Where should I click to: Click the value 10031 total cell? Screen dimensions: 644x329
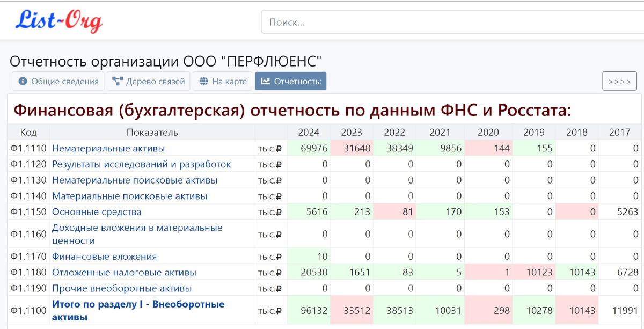click(x=440, y=311)
